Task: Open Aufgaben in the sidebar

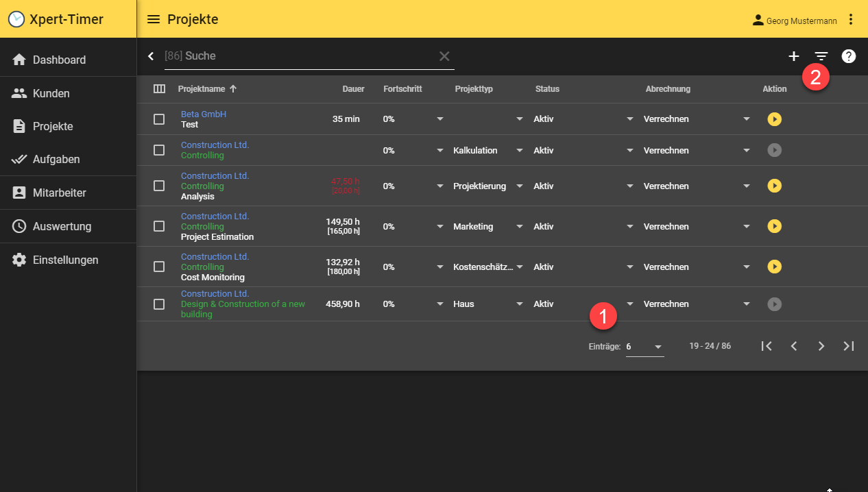Action: (x=56, y=159)
